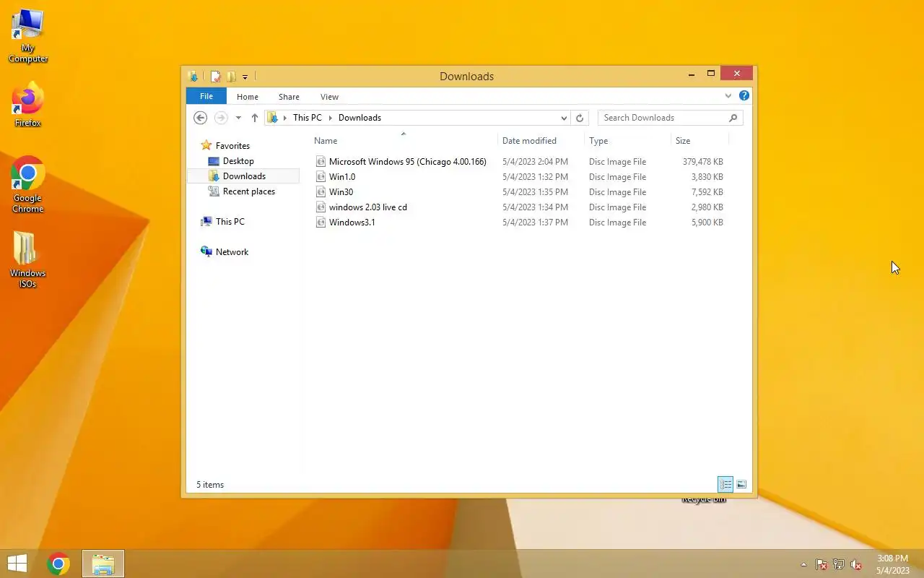Viewport: 924px width, 578px height.
Task: Open Customize Quick Access Toolbar dropdown
Action: click(245, 77)
